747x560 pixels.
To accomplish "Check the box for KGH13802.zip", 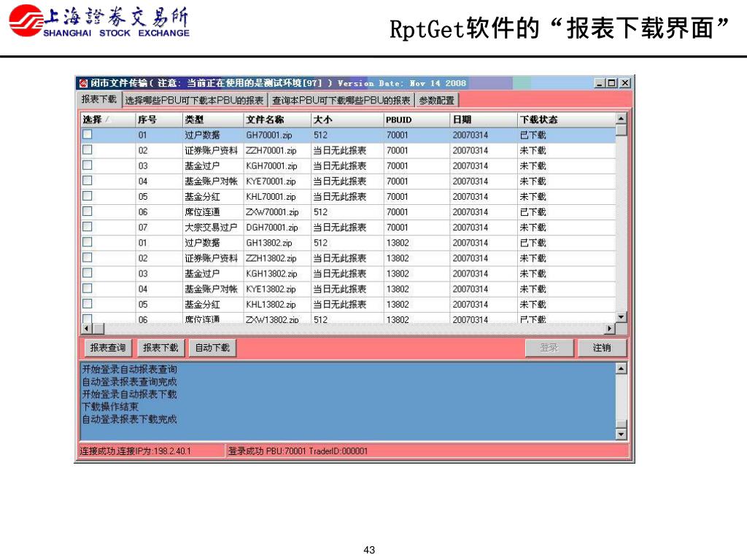I will click(x=88, y=273).
